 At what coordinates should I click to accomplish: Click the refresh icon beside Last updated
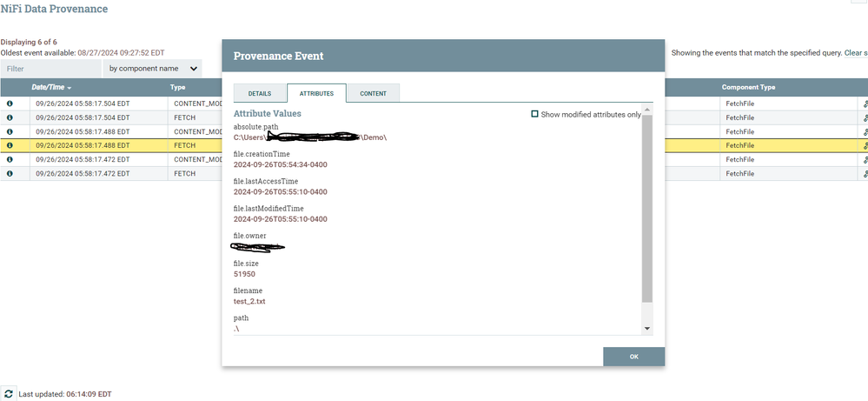[9, 394]
